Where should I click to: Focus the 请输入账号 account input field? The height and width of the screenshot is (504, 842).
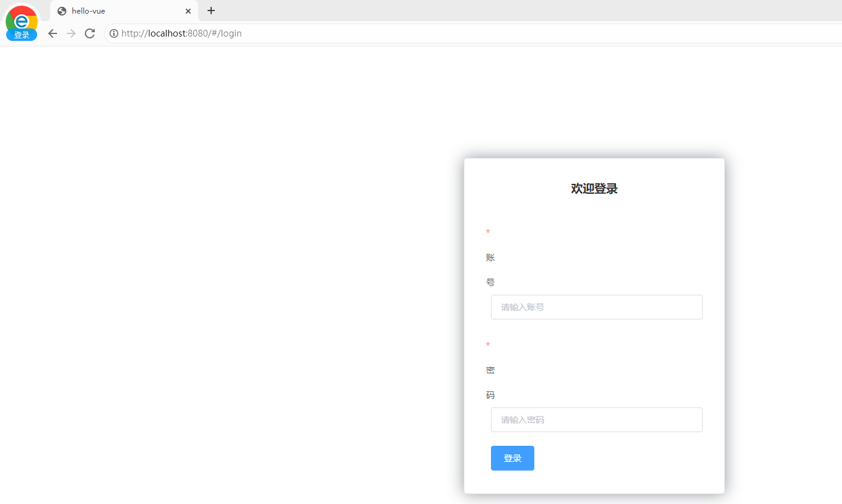596,307
